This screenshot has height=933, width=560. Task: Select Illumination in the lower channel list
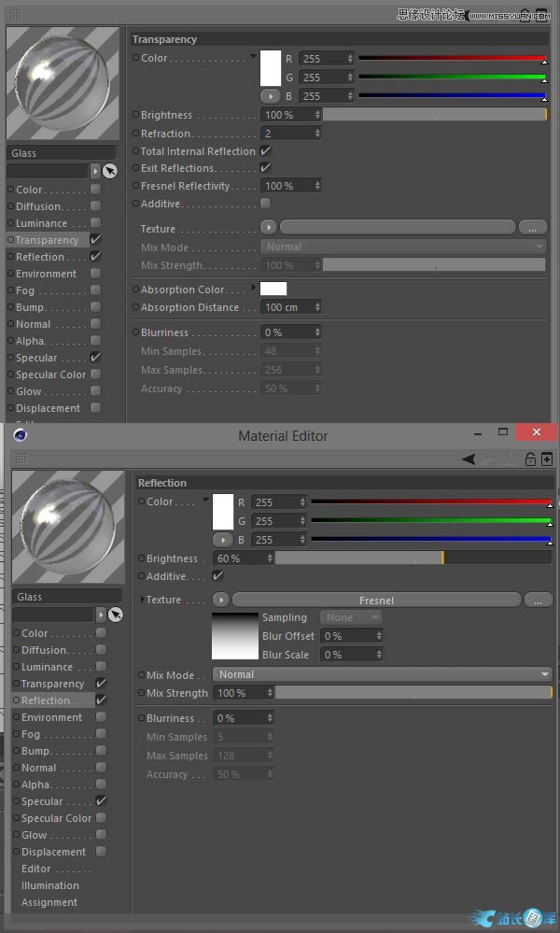click(x=50, y=885)
